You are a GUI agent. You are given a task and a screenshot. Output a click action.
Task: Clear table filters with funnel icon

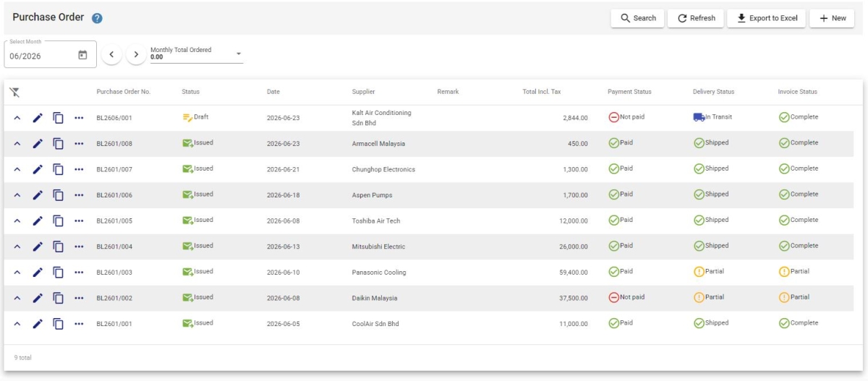pos(14,92)
